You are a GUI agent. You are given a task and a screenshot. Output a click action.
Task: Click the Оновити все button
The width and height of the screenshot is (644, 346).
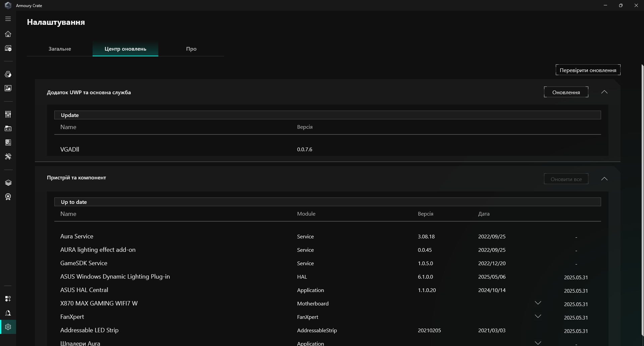coord(566,179)
